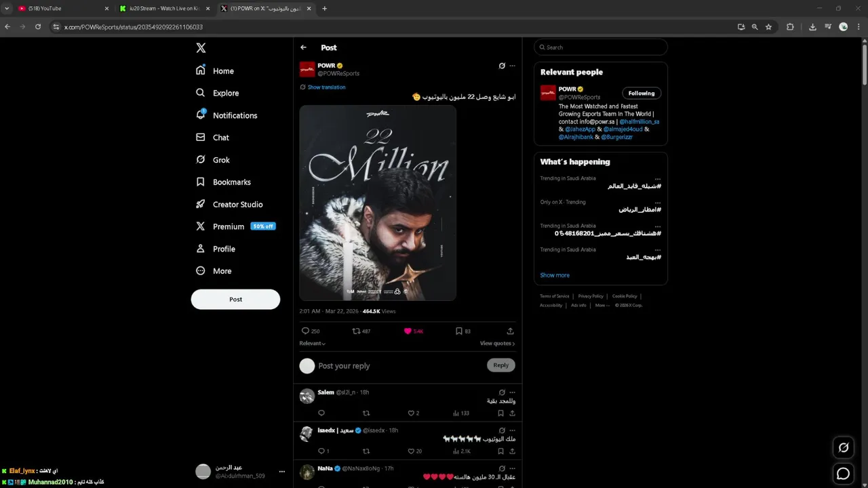868x488 pixels.
Task: Click POWR profile avatar on post
Action: pyautogui.click(x=307, y=69)
